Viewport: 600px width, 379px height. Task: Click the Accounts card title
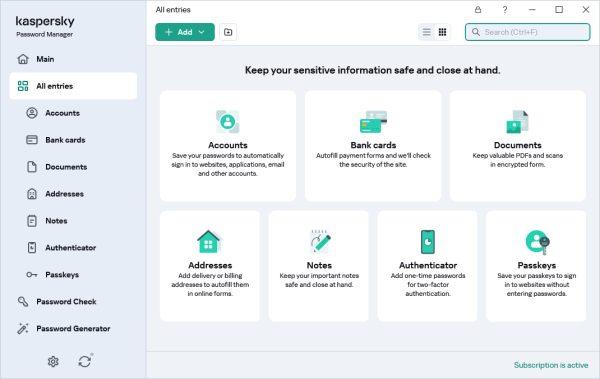point(228,145)
